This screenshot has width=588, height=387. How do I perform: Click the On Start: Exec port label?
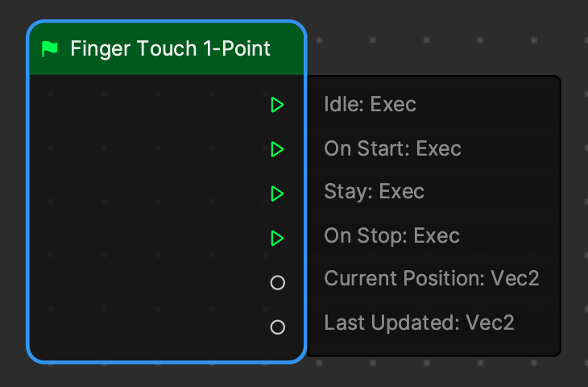392,148
